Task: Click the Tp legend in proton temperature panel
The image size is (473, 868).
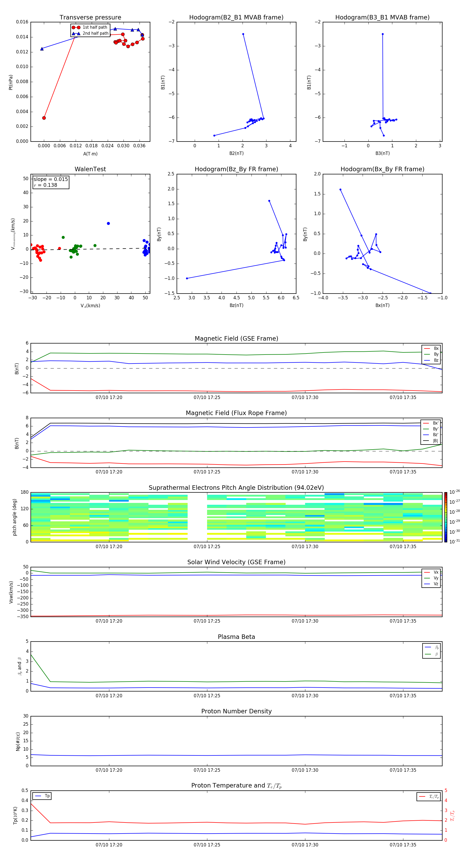Action: [x=42, y=796]
